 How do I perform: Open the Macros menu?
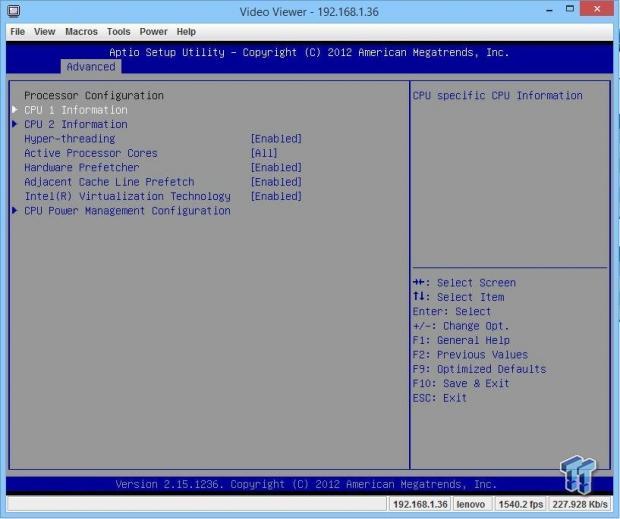pos(81,32)
